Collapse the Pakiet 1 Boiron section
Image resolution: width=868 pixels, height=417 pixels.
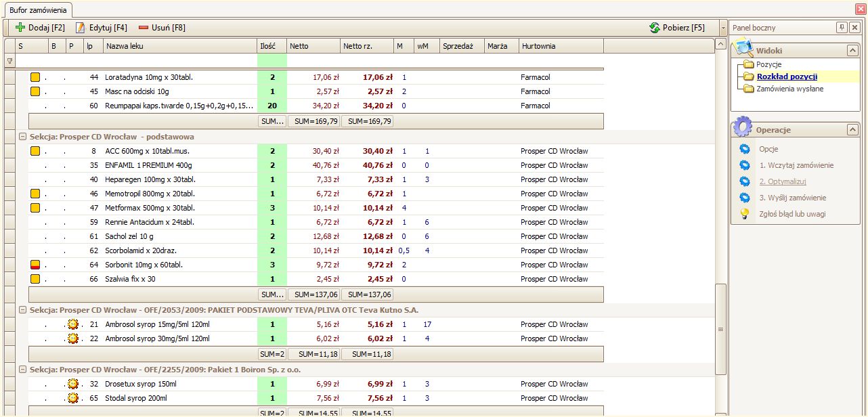[24, 370]
